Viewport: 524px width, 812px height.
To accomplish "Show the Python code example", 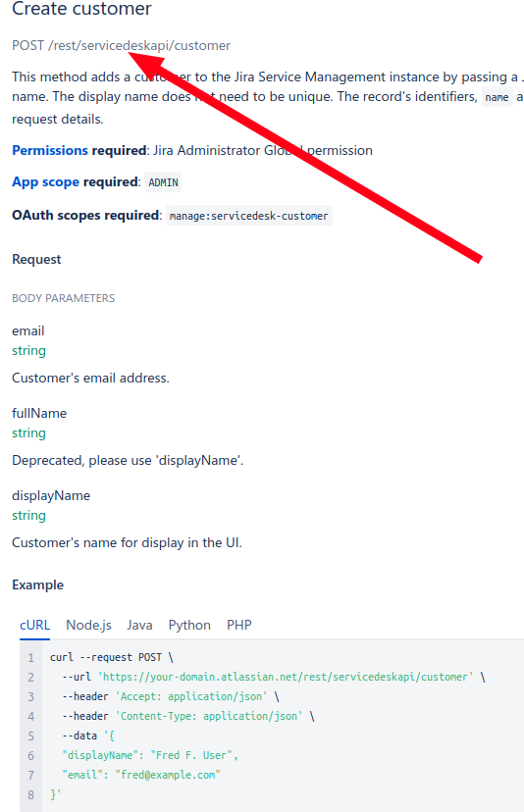I will [x=189, y=625].
